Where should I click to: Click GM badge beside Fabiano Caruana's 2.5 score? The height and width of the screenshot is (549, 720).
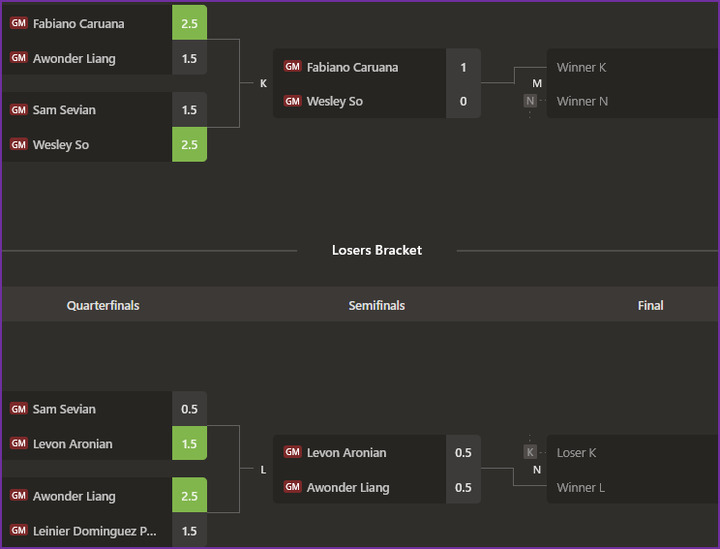[18, 23]
